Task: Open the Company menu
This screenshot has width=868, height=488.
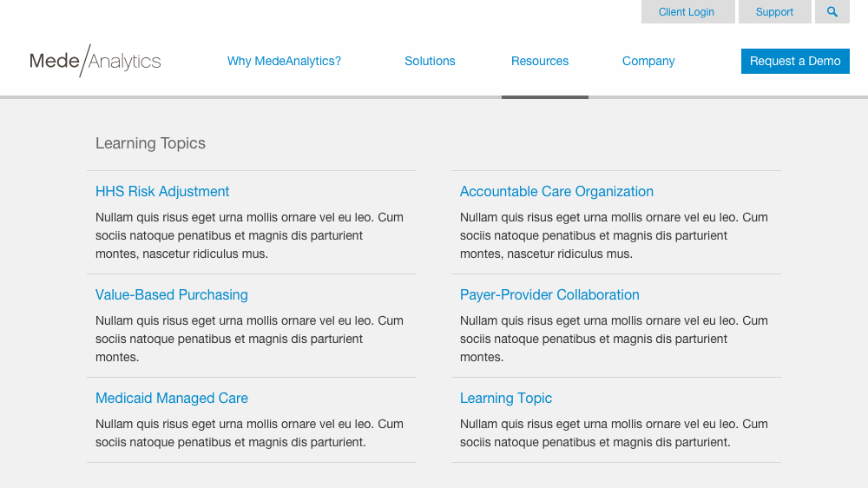Action: 648,61
